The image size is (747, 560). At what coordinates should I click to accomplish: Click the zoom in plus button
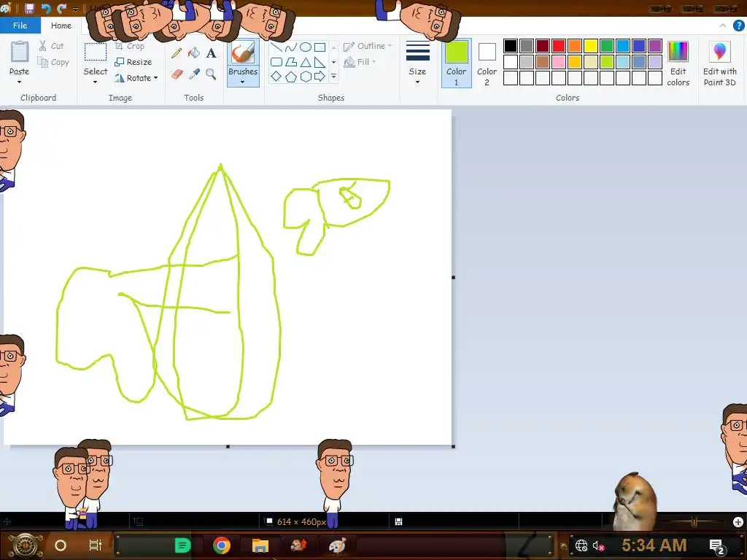738,522
